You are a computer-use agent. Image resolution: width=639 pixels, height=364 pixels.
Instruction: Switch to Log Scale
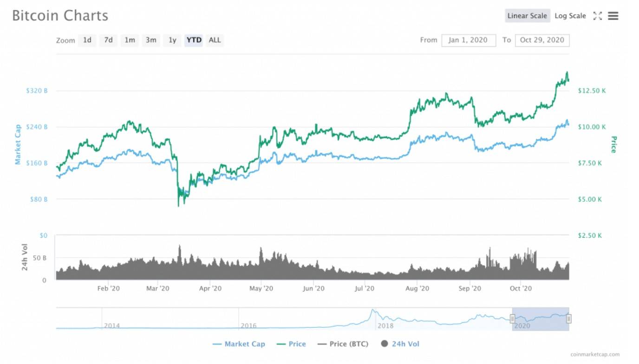pos(570,16)
